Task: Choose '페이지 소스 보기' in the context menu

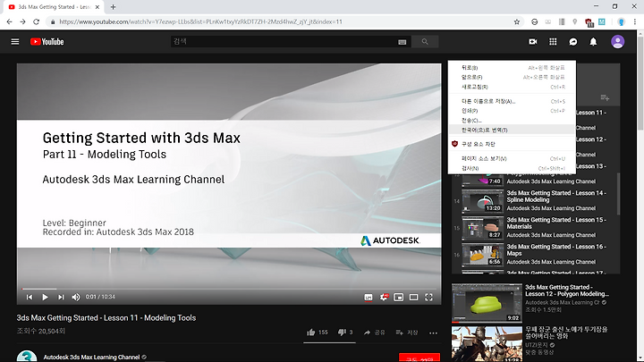Action: (512, 158)
